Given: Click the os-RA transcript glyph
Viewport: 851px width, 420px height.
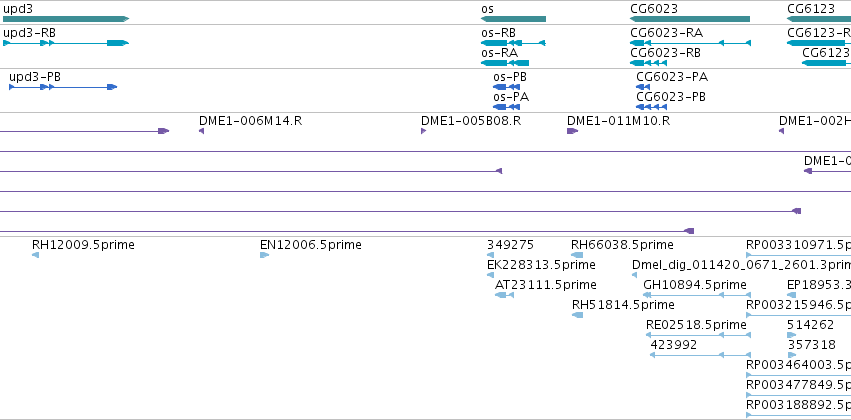Looking at the screenshot, I should 505,63.
